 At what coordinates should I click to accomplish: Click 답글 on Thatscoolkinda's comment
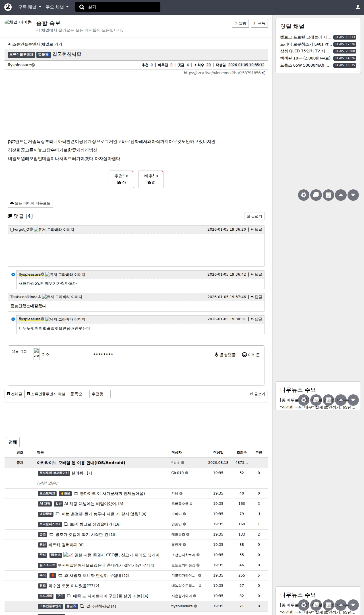click(257, 297)
